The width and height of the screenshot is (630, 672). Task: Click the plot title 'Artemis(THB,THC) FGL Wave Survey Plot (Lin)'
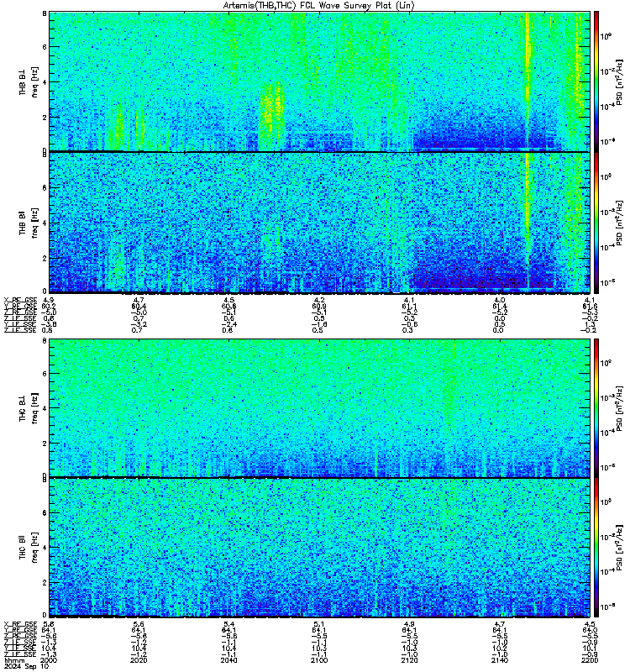click(319, 6)
